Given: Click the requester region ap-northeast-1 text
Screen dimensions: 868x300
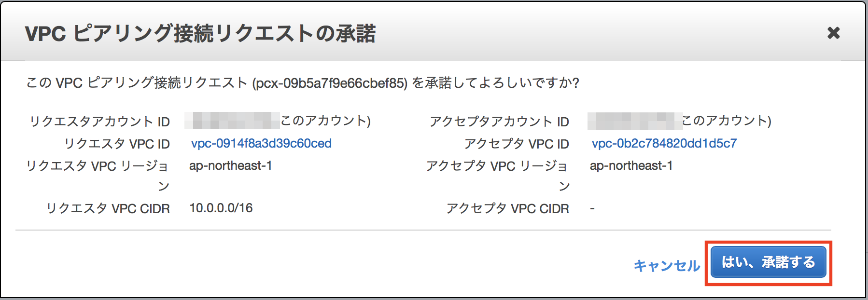Looking at the screenshot, I should [231, 165].
